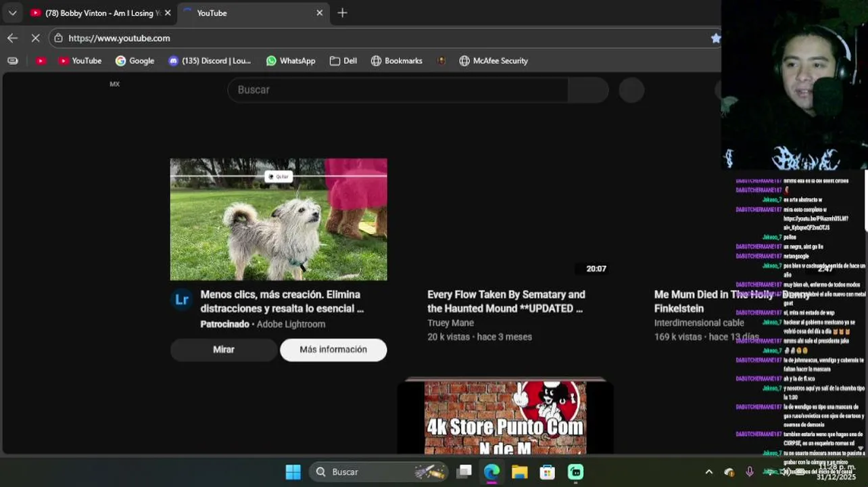Open Microsoft Store from the taskbar

[547, 471]
